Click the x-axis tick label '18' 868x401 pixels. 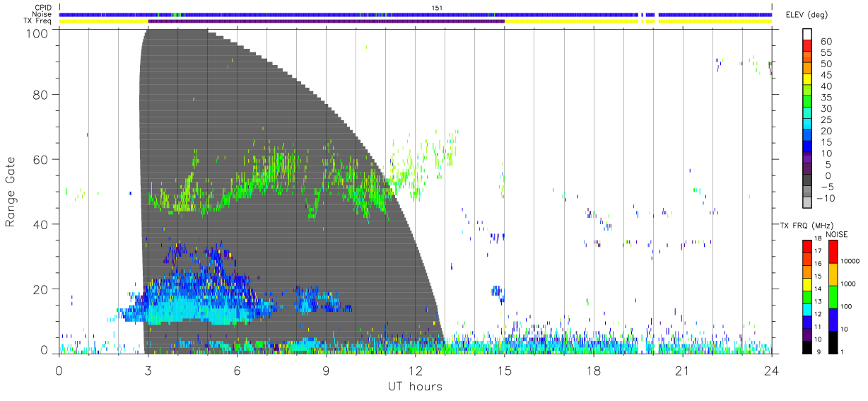594,371
